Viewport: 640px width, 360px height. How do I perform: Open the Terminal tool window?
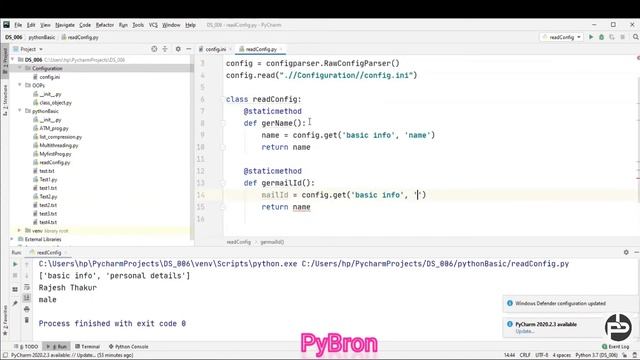click(87, 347)
